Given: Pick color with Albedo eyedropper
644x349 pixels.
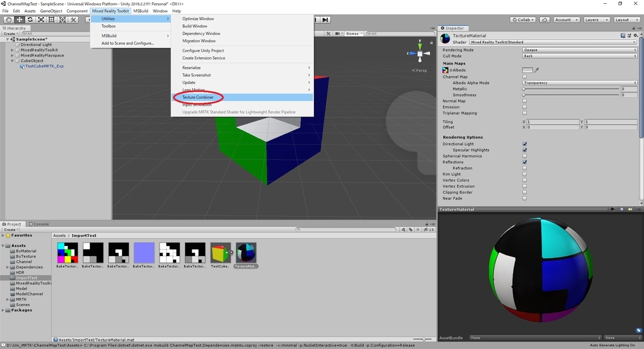Looking at the screenshot, I should tap(536, 70).
